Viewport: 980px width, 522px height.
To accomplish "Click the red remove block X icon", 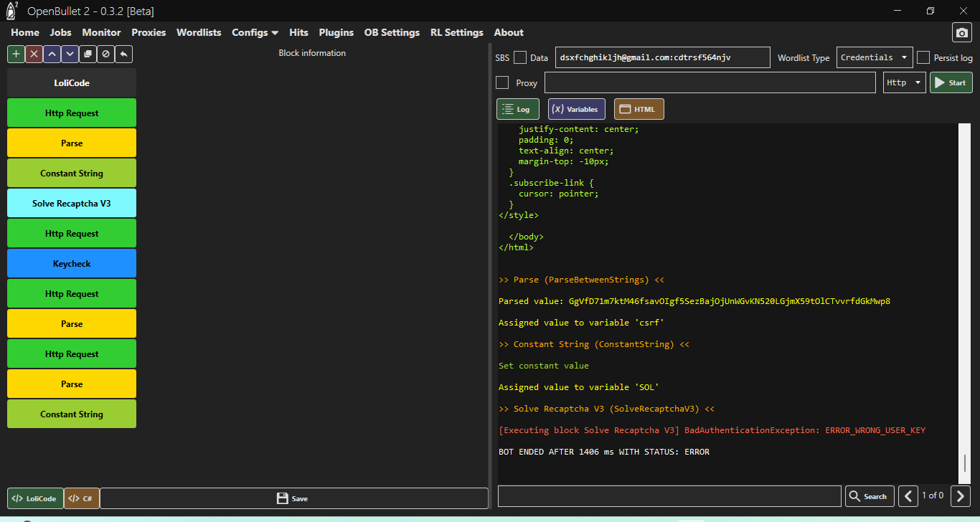I will point(34,54).
